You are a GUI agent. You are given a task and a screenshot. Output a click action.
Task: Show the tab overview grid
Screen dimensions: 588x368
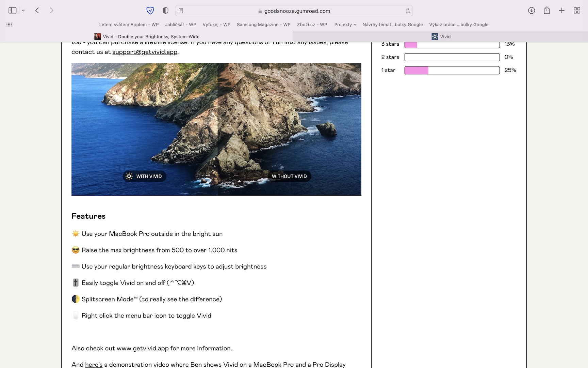click(x=577, y=11)
